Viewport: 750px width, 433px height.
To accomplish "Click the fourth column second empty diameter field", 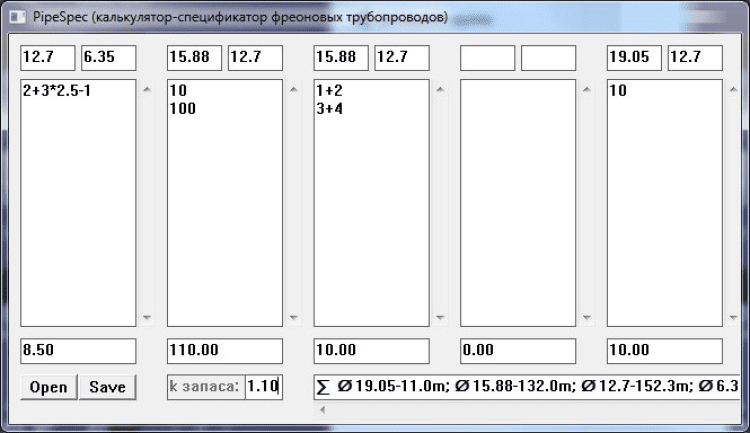I will (x=549, y=58).
